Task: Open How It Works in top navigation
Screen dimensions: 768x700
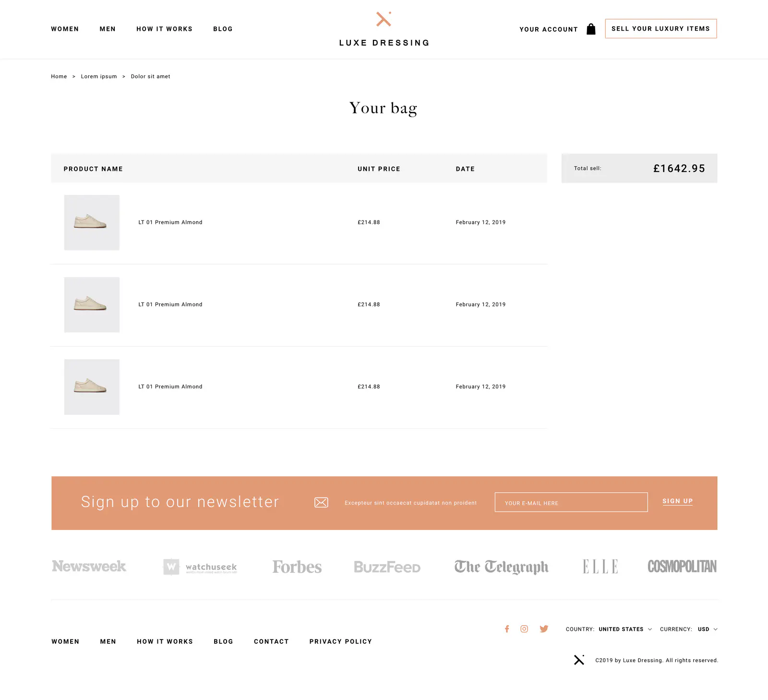Action: tap(164, 29)
